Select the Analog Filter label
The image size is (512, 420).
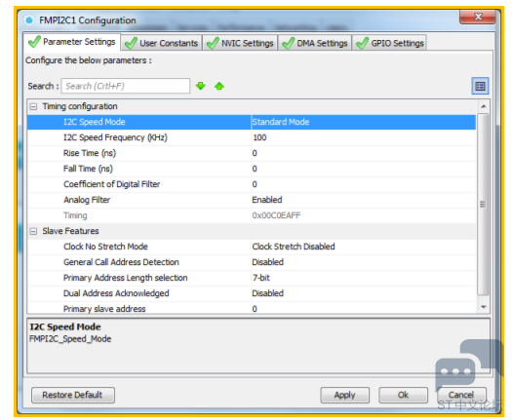pyautogui.click(x=87, y=200)
